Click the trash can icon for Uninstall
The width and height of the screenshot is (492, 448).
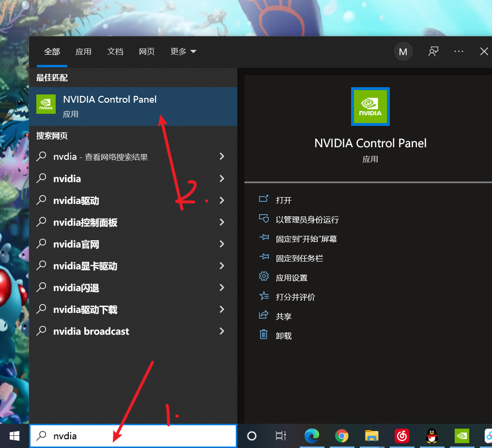263,335
